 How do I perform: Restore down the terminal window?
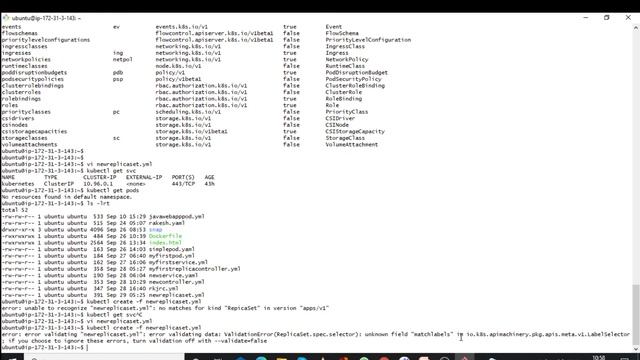[607, 18]
